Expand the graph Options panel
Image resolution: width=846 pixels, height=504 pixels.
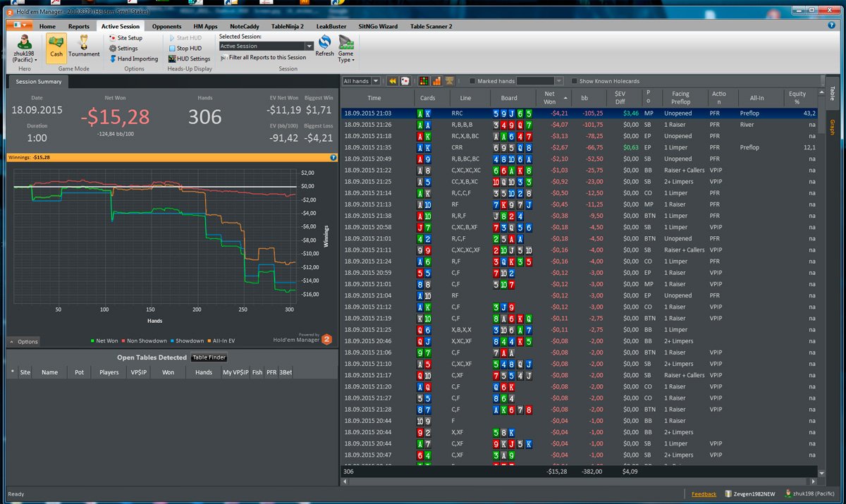[24, 341]
